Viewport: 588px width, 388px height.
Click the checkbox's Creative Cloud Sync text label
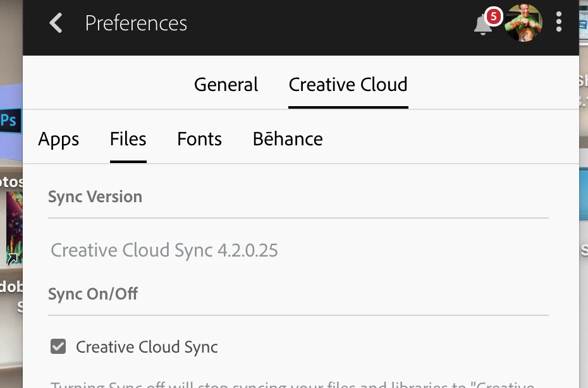pyautogui.click(x=147, y=347)
